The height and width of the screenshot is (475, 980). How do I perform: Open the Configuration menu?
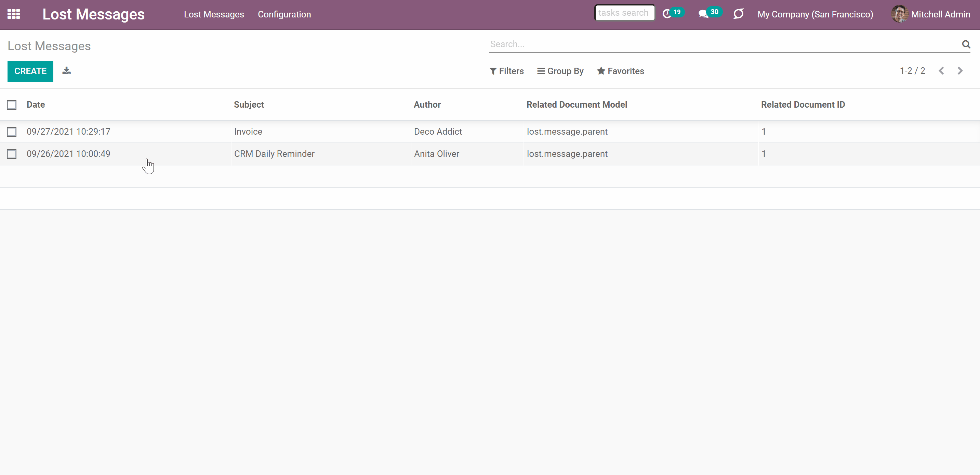(284, 14)
